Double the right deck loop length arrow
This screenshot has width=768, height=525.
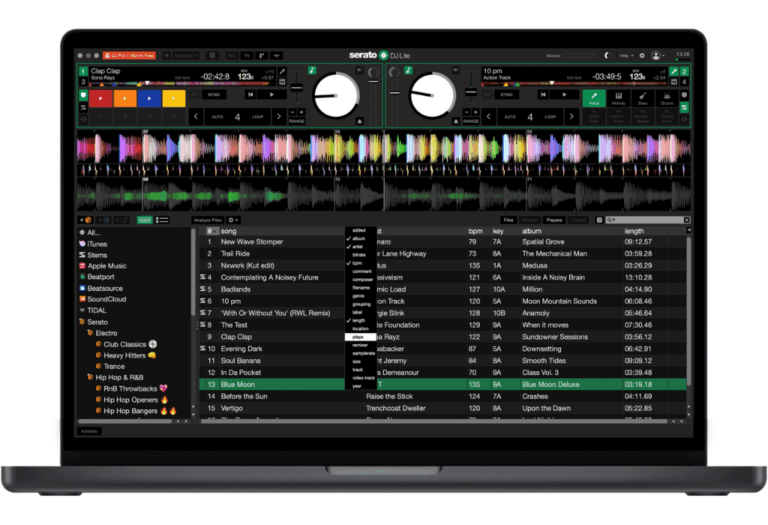coord(571,117)
